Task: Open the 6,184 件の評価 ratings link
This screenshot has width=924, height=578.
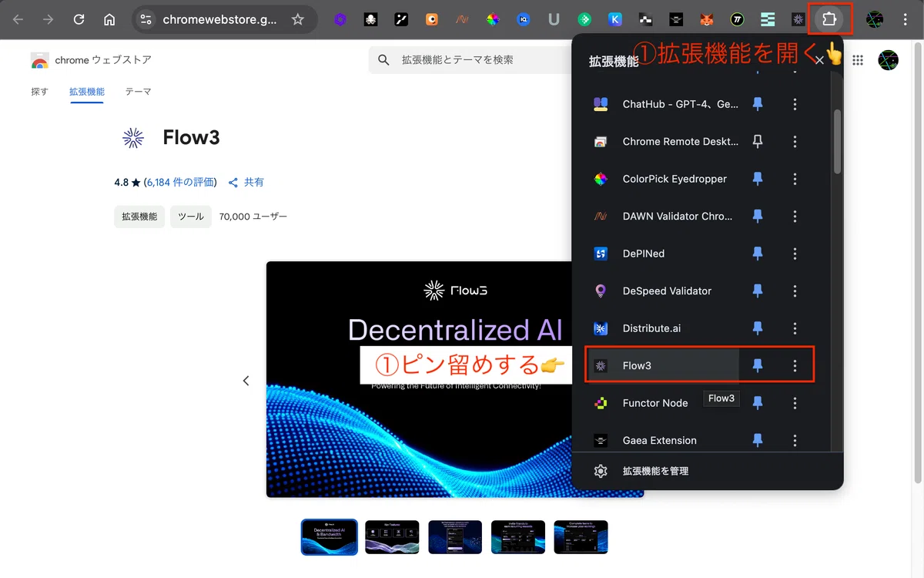Action: (181, 183)
